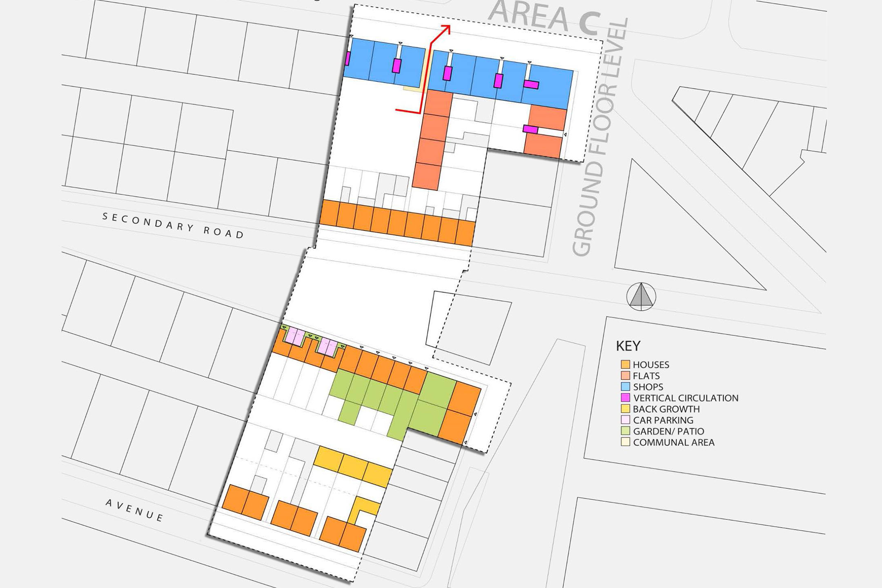Click the FLATS salmon key swatch
Screen dimensions: 882x588
(x=625, y=375)
